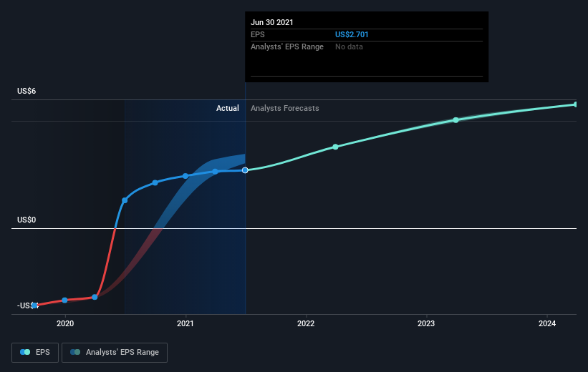The width and height of the screenshot is (588, 372).
Task: Click the 2023 x-axis label
Action: (426, 323)
